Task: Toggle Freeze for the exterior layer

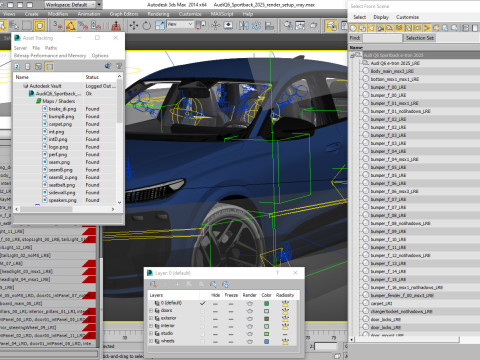Action: (x=231, y=319)
